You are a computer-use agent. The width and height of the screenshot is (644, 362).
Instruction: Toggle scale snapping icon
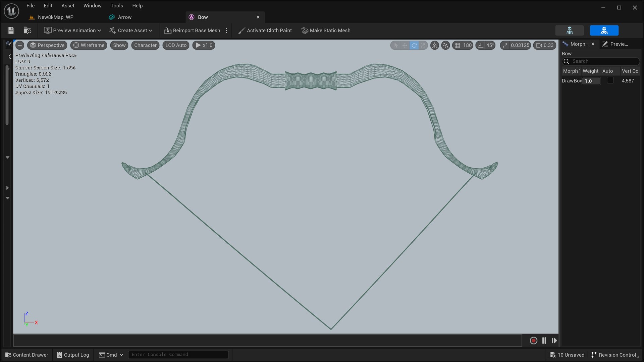505,45
